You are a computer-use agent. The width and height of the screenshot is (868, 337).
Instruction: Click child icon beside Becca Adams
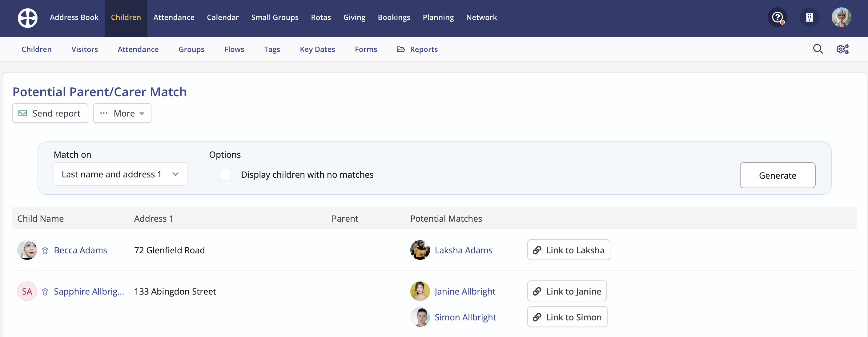45,251
